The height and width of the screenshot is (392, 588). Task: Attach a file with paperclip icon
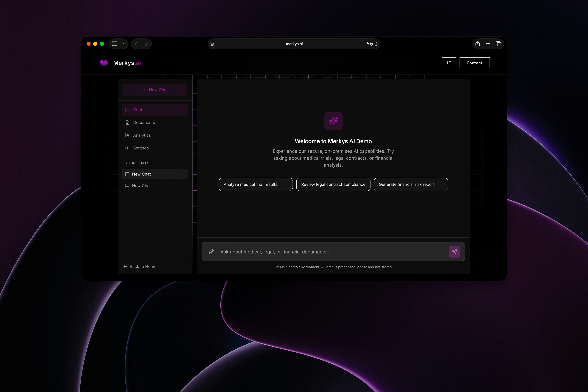[211, 252]
